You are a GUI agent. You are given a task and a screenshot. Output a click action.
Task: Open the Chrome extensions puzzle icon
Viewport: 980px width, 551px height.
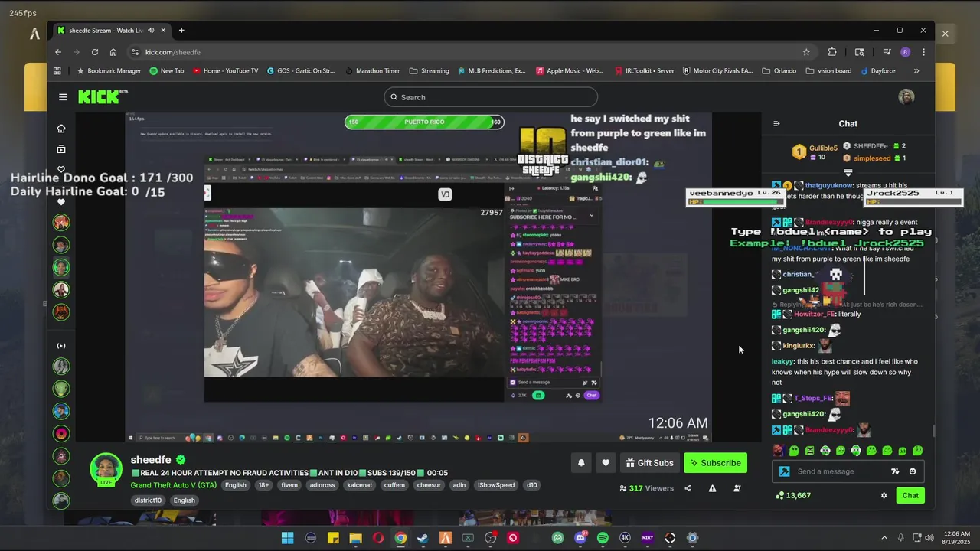(x=832, y=52)
